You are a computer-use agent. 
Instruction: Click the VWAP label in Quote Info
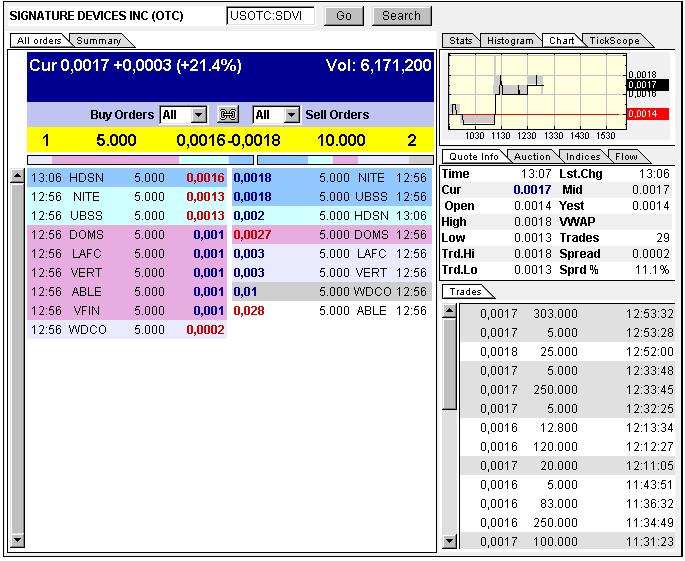tap(577, 222)
